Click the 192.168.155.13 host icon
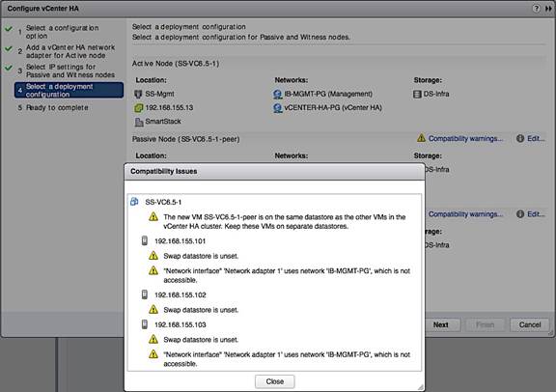Screen dimensions: 556x392 pyautogui.click(x=138, y=108)
